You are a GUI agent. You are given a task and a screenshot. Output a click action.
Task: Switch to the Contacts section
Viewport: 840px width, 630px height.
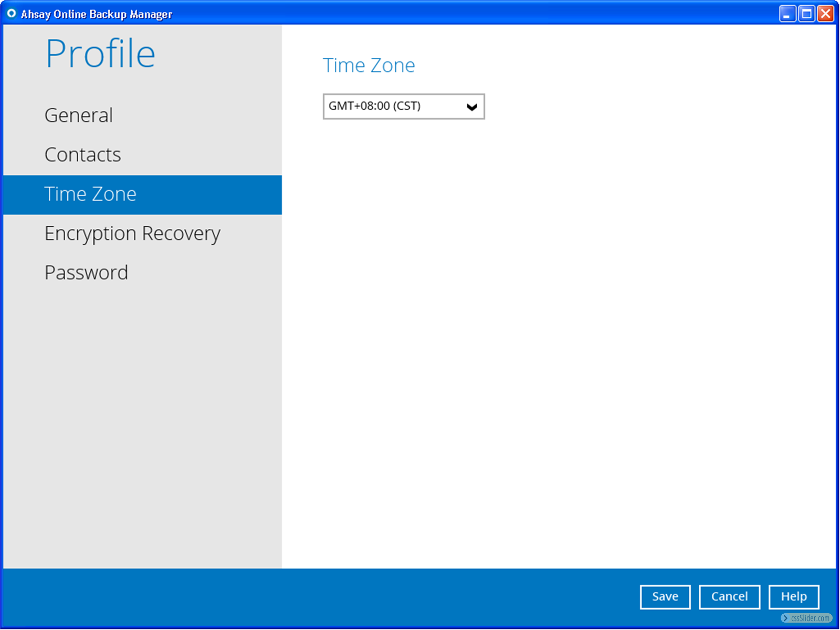click(x=83, y=155)
